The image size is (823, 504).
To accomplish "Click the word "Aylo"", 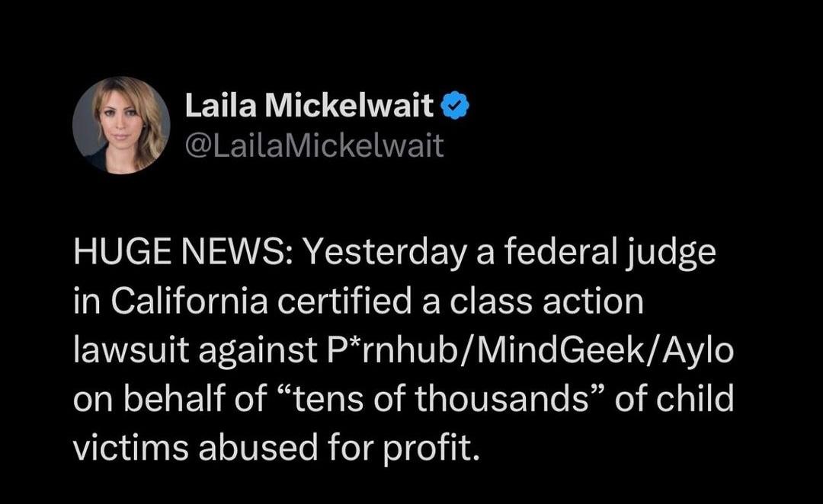I will point(697,352).
